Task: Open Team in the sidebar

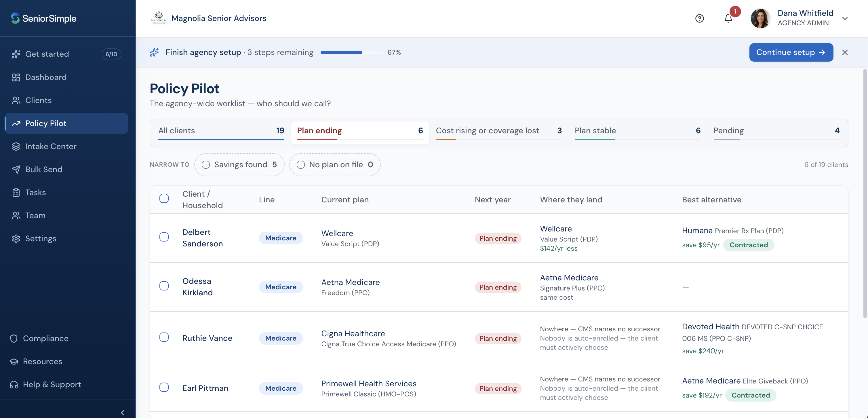Action: pyautogui.click(x=67, y=215)
